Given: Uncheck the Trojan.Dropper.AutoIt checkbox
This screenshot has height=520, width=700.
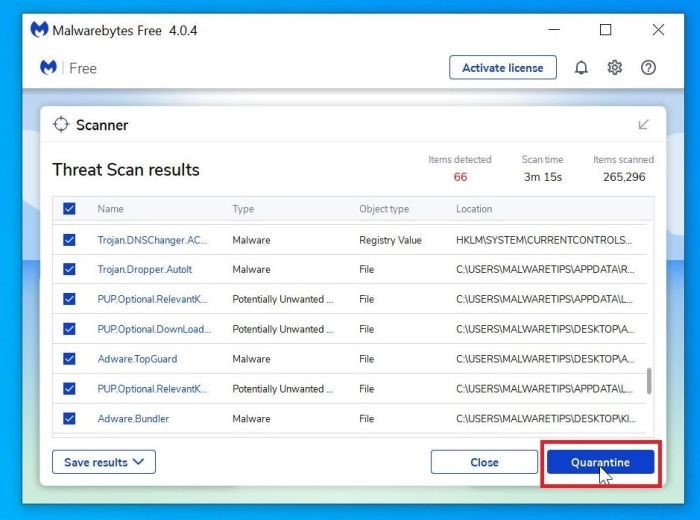Looking at the screenshot, I should click(69, 269).
